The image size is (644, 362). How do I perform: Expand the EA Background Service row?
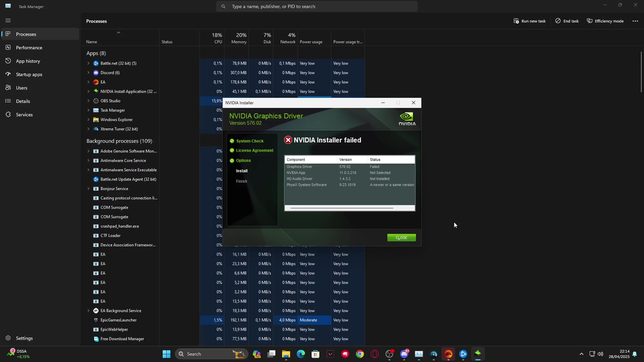pyautogui.click(x=88, y=310)
